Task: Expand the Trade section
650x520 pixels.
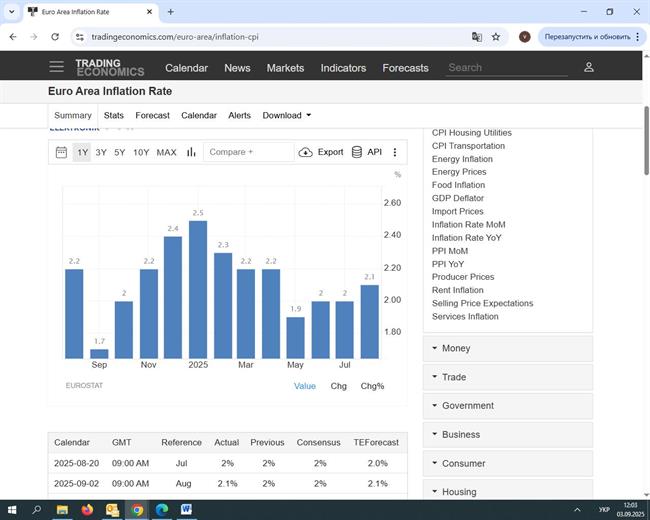Action: tap(508, 377)
